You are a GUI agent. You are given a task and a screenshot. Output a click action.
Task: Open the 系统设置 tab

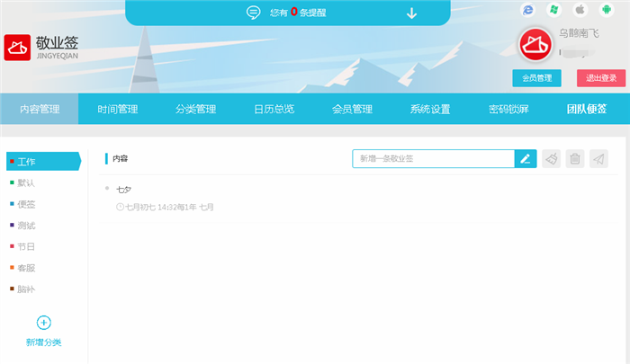pos(430,110)
